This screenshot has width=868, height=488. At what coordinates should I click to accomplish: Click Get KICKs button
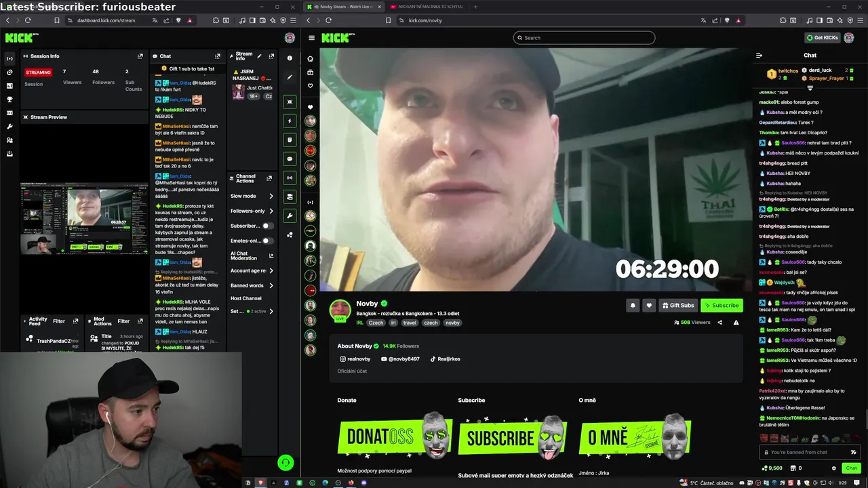click(x=822, y=38)
